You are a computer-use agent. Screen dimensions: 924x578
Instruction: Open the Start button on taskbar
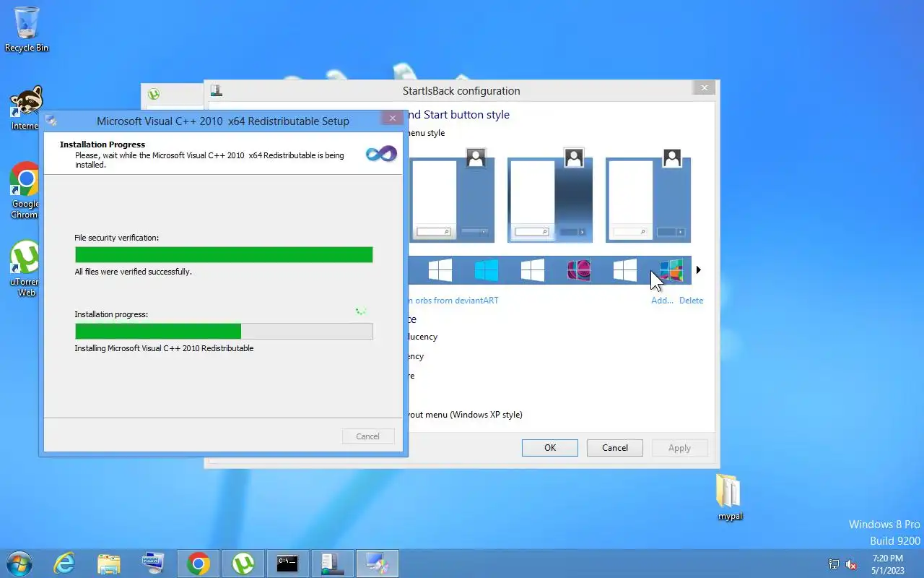[x=19, y=563]
